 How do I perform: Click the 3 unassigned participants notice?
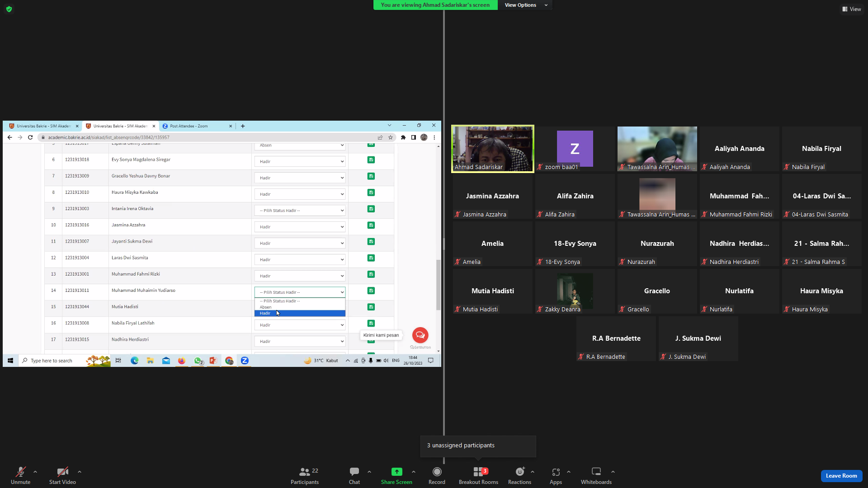pyautogui.click(x=478, y=446)
